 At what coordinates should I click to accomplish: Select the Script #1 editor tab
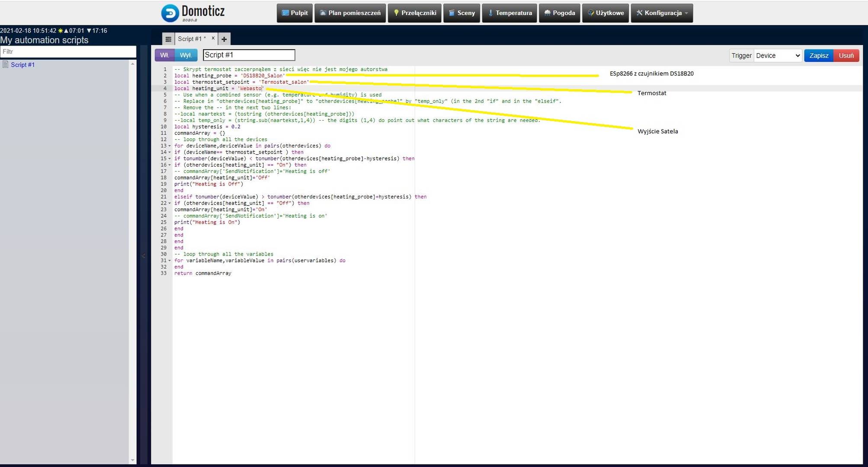pyautogui.click(x=192, y=39)
